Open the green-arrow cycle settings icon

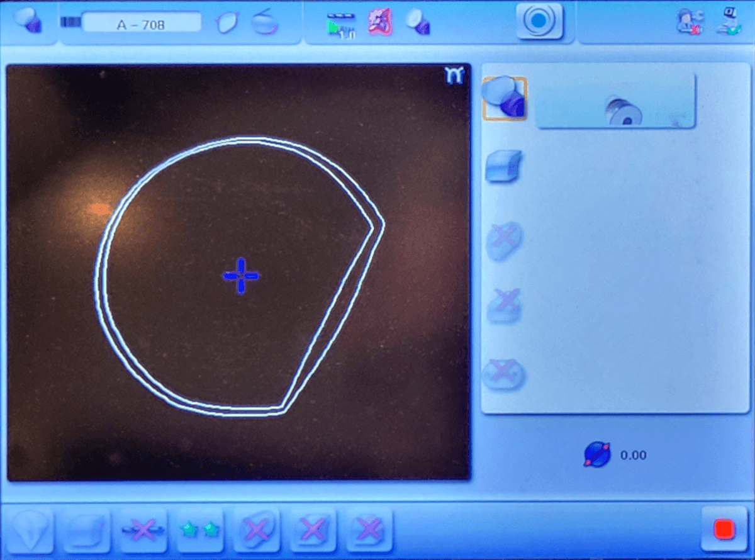pos(341,24)
